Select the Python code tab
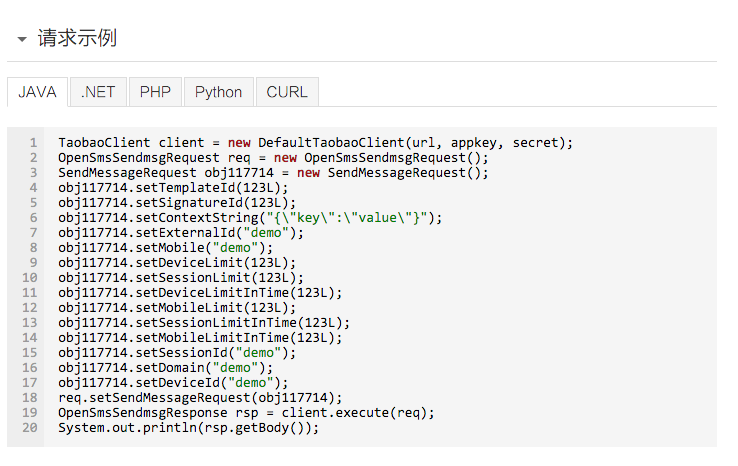The width and height of the screenshot is (738, 466). 218,92
